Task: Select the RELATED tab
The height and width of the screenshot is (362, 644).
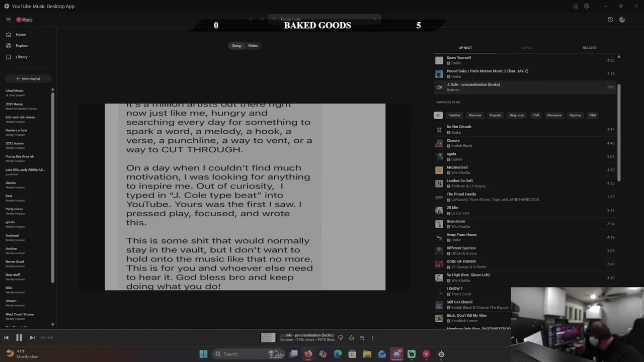Action: pyautogui.click(x=589, y=48)
